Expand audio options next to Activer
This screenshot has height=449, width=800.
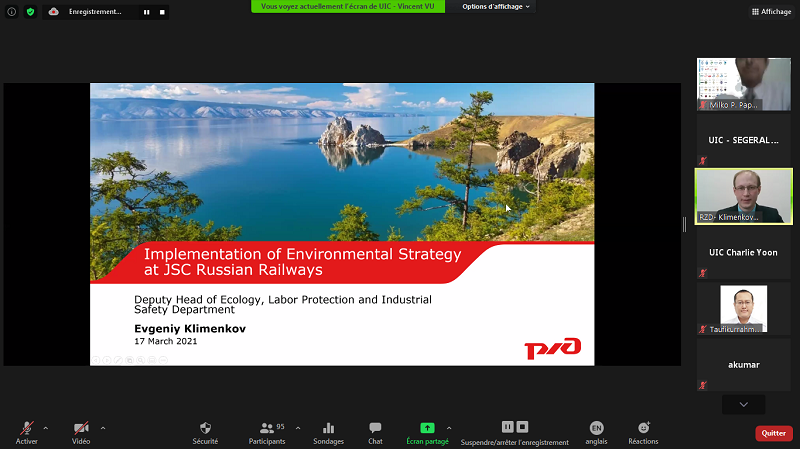coord(46,428)
